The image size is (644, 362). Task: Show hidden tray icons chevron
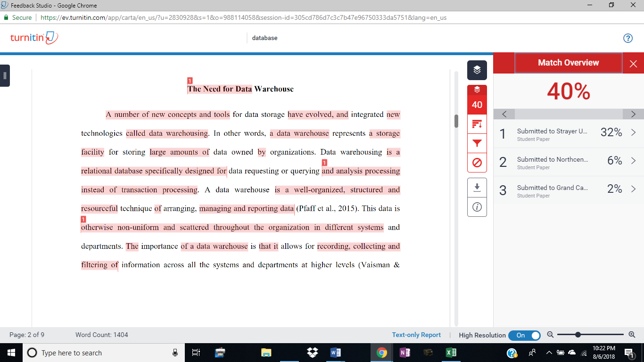[x=549, y=353]
